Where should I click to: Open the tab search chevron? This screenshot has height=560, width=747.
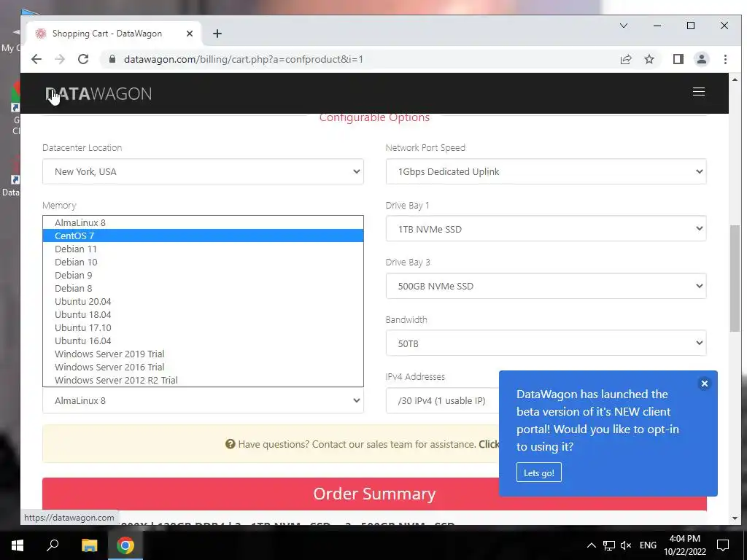pos(624,26)
